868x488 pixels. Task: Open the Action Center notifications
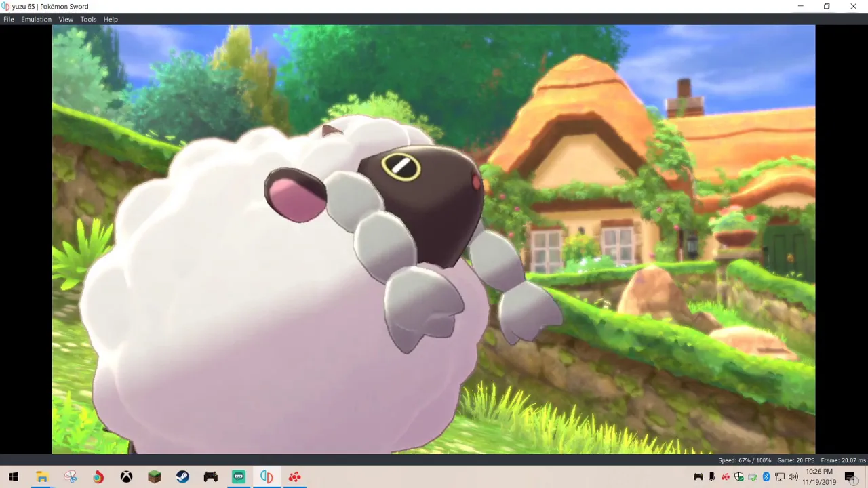pyautogui.click(x=850, y=476)
